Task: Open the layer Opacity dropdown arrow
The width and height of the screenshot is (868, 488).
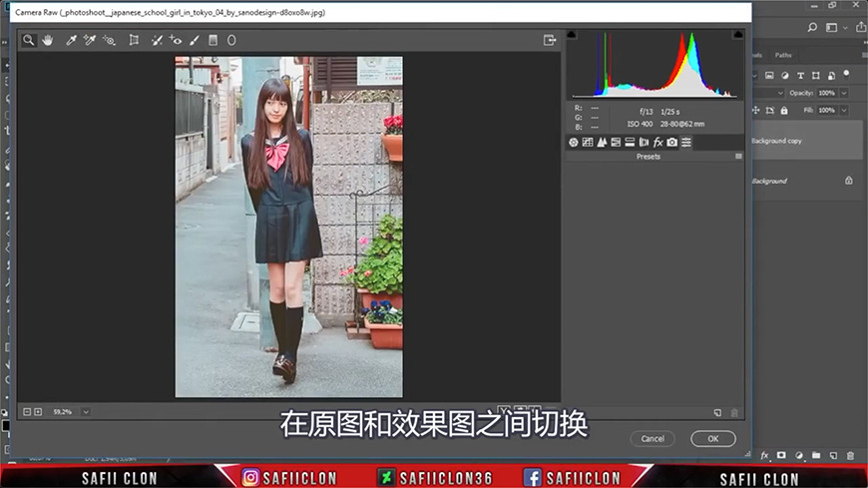Action: point(844,93)
